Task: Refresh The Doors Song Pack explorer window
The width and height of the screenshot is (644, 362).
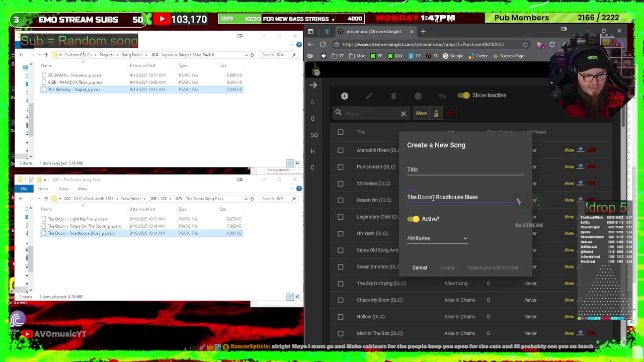Action: pos(252,199)
